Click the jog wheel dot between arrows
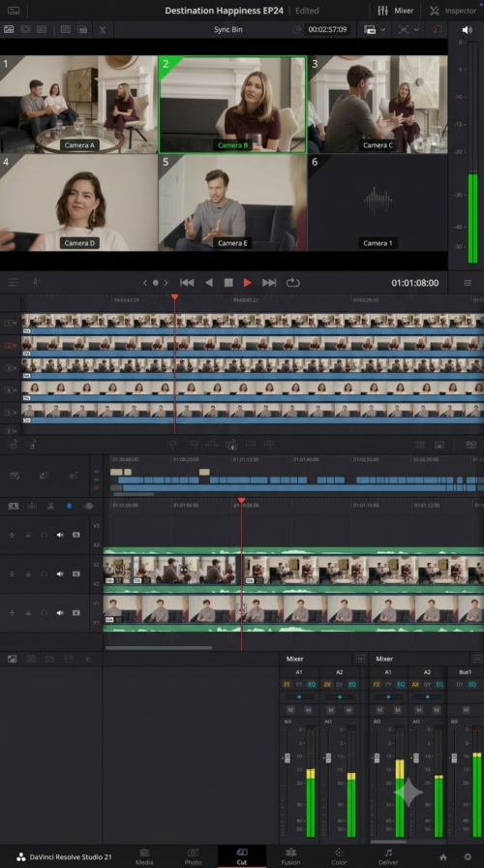Screen dimensions: 484x868 [156, 283]
